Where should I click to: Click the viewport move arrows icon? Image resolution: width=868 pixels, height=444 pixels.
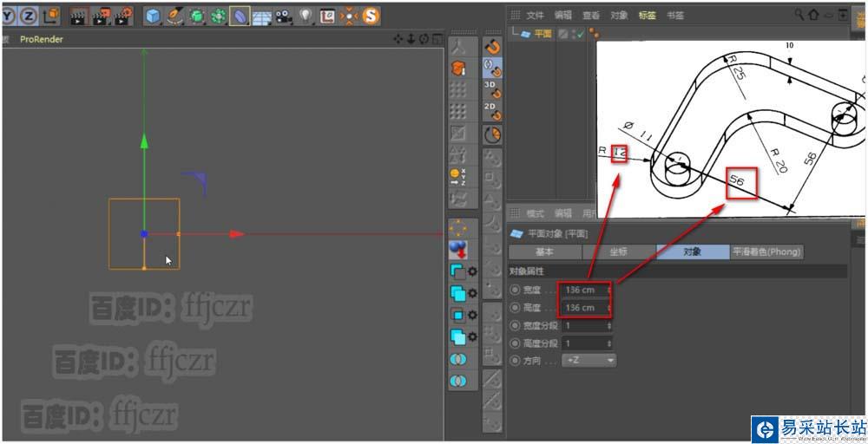398,39
